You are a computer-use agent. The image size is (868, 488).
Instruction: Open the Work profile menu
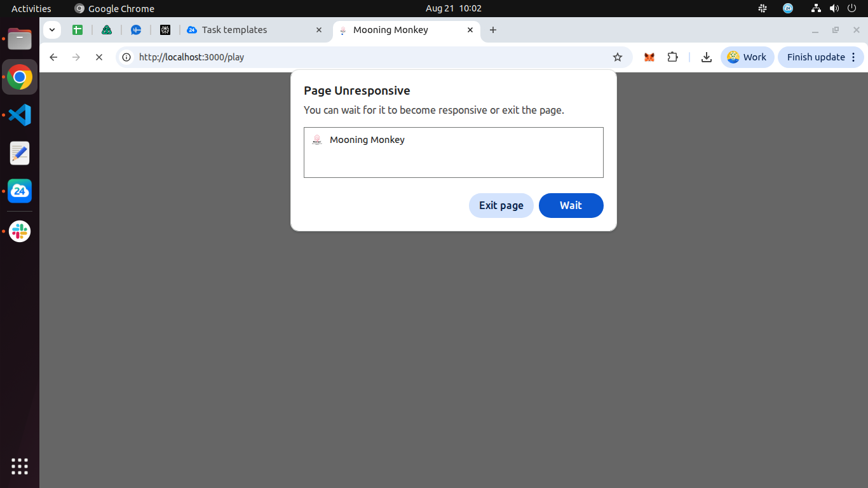point(747,57)
